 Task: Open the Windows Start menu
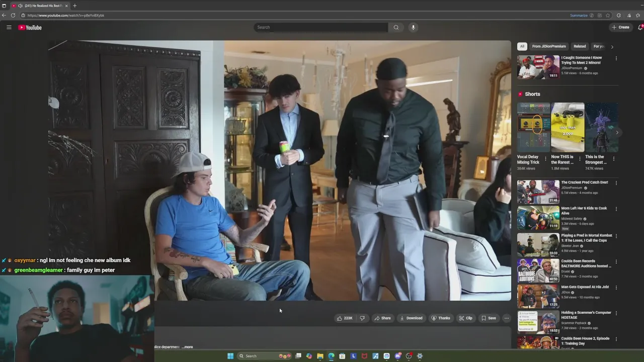230,356
